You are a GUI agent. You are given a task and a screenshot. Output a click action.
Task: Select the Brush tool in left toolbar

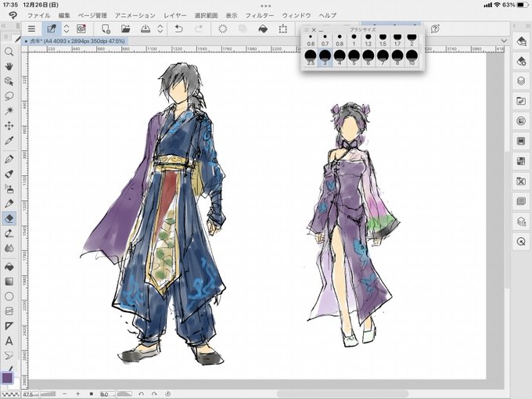coord(9,174)
